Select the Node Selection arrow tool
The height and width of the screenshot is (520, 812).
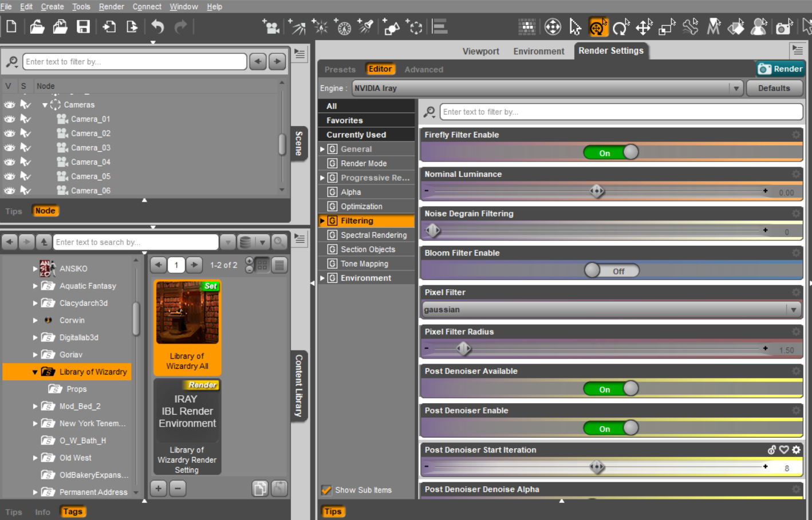pyautogui.click(x=575, y=26)
